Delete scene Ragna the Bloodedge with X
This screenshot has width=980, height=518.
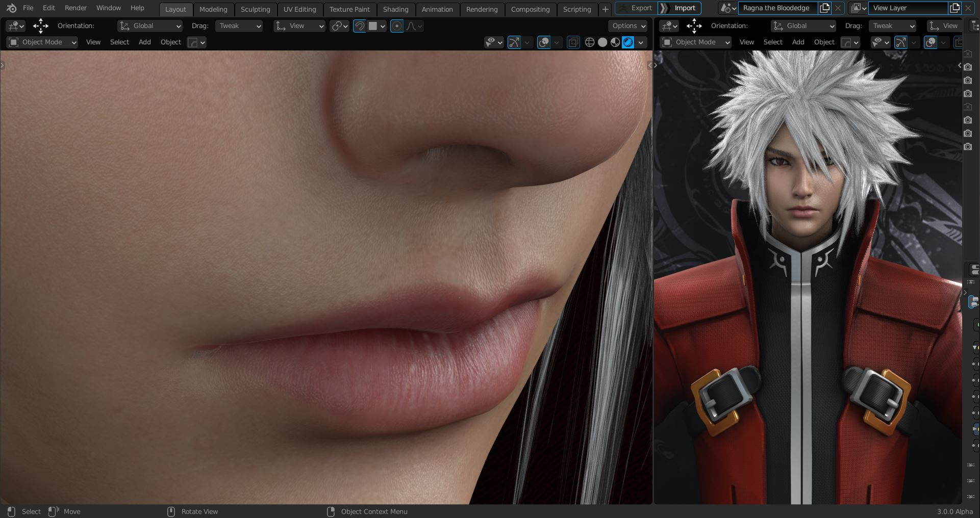tap(838, 8)
